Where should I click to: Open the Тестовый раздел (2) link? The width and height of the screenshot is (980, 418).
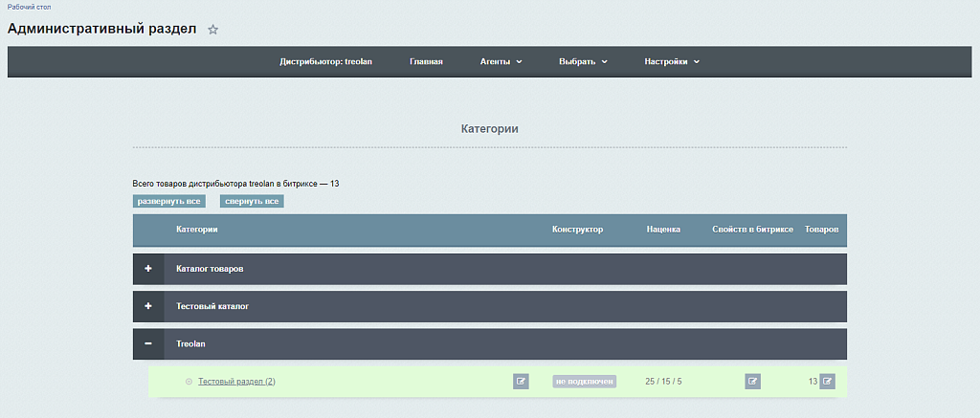(236, 382)
